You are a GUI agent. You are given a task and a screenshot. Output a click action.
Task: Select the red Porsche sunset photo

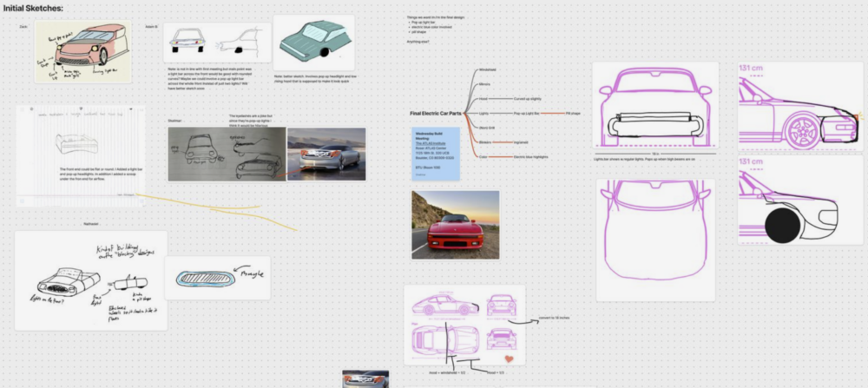click(x=455, y=226)
